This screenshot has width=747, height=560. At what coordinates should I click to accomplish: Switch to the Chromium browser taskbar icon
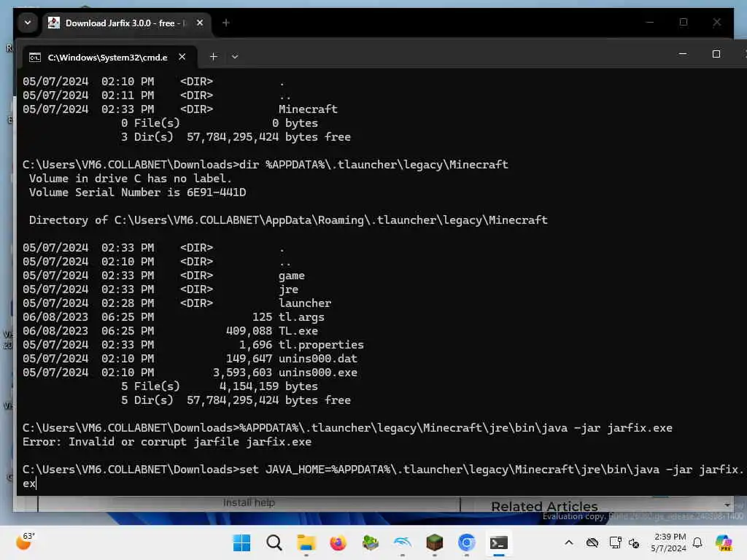pyautogui.click(x=466, y=542)
